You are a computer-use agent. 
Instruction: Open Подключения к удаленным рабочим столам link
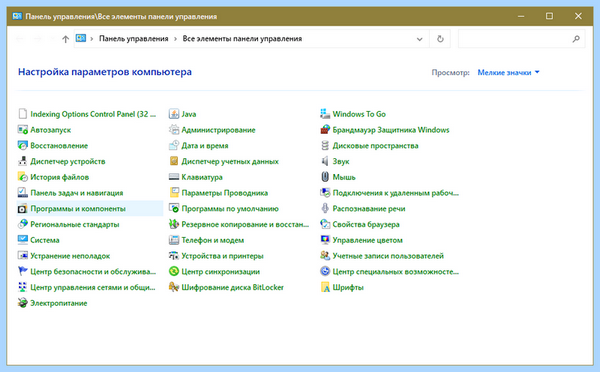(396, 193)
